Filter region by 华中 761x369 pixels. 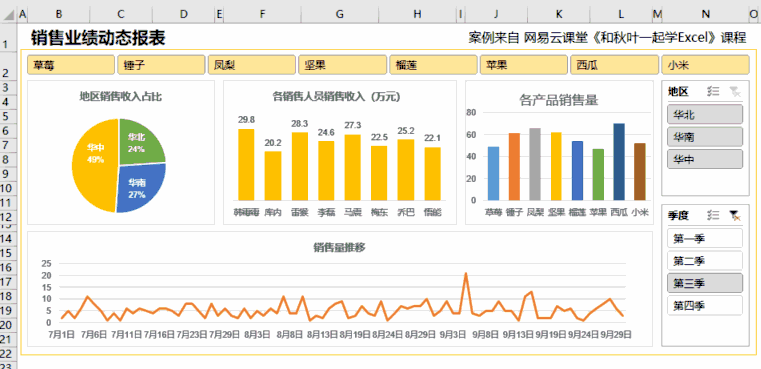pyautogui.click(x=705, y=159)
